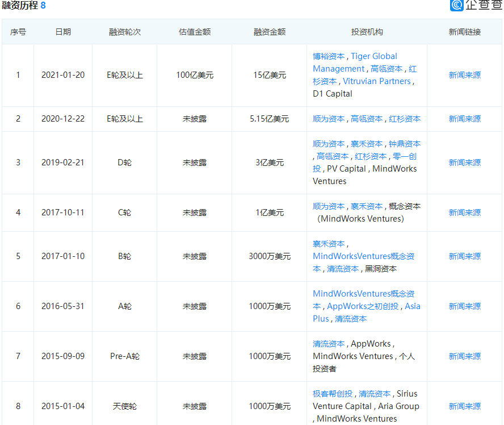Open 新闻来源 link for 2021-01-20 round
Image resolution: width=504 pixels, height=425 pixels.
click(x=464, y=75)
